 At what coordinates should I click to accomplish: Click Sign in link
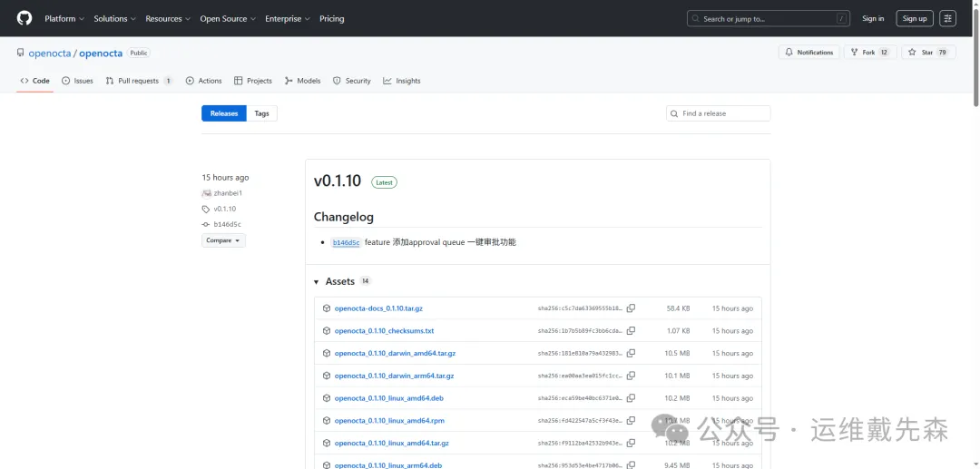[x=873, y=19]
